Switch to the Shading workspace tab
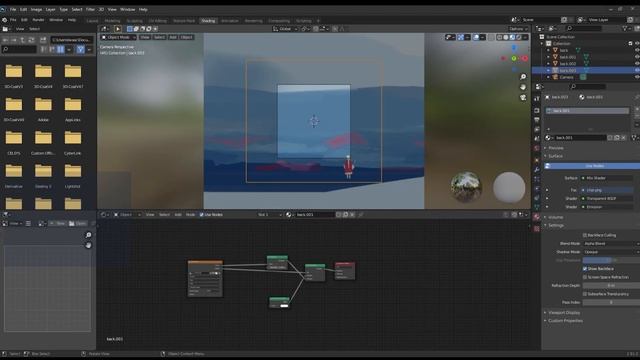This screenshot has height=360, width=640. tap(208, 21)
